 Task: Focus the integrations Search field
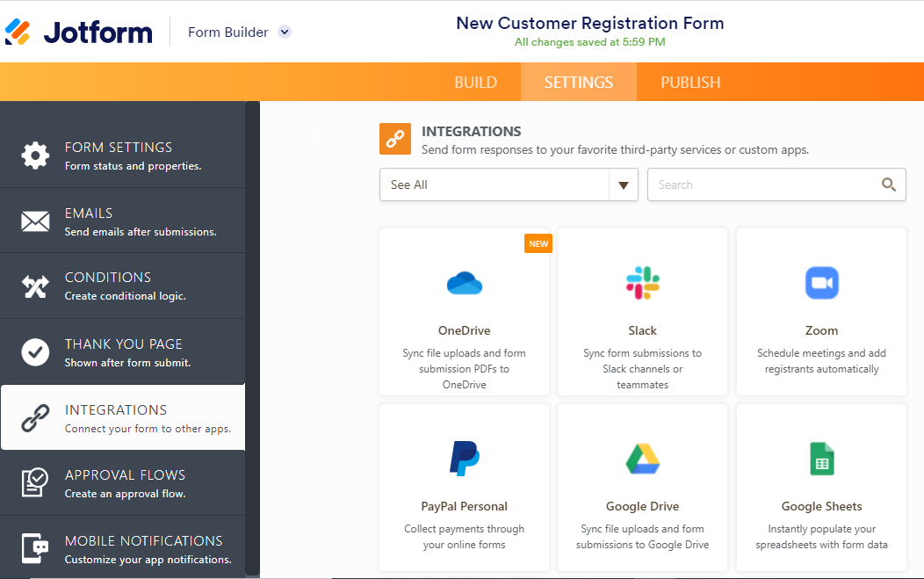[x=776, y=185]
